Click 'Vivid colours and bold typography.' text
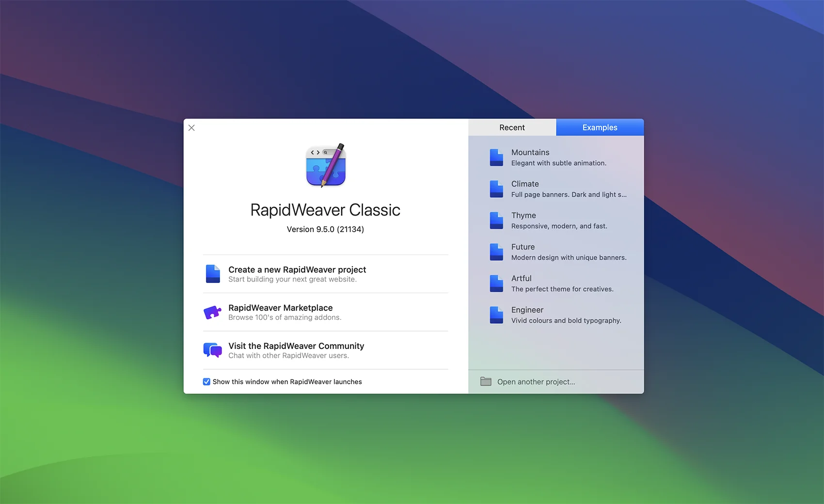 566,321
